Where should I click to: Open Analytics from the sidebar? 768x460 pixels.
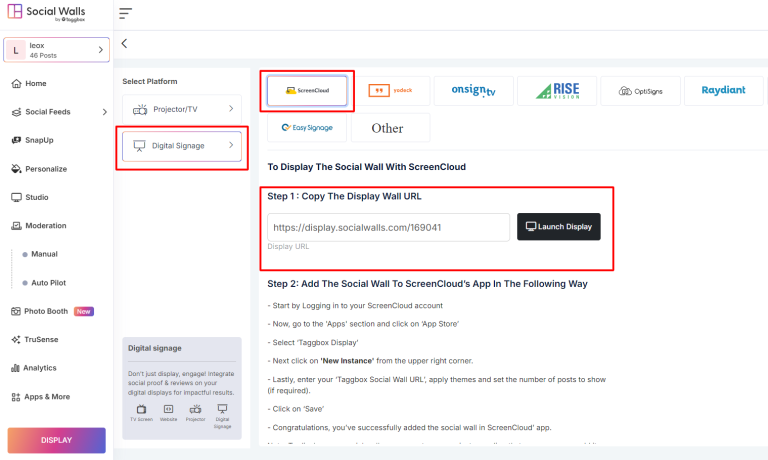point(40,368)
